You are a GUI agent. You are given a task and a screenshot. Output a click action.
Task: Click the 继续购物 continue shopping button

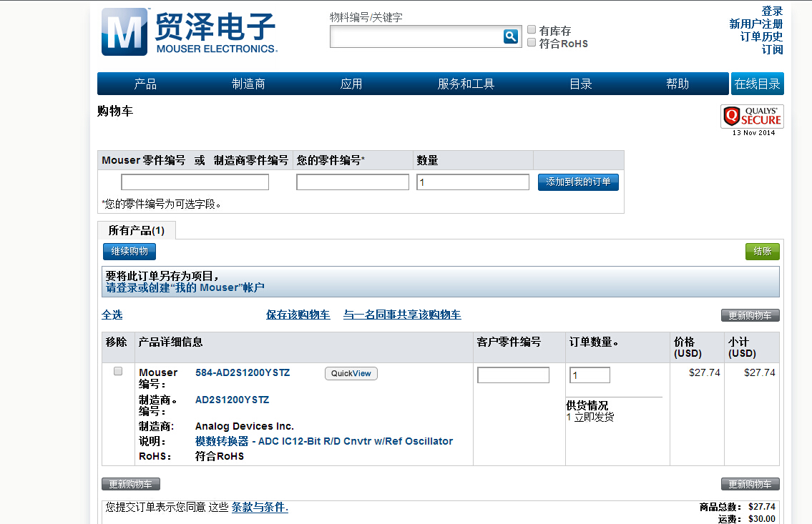pos(129,252)
